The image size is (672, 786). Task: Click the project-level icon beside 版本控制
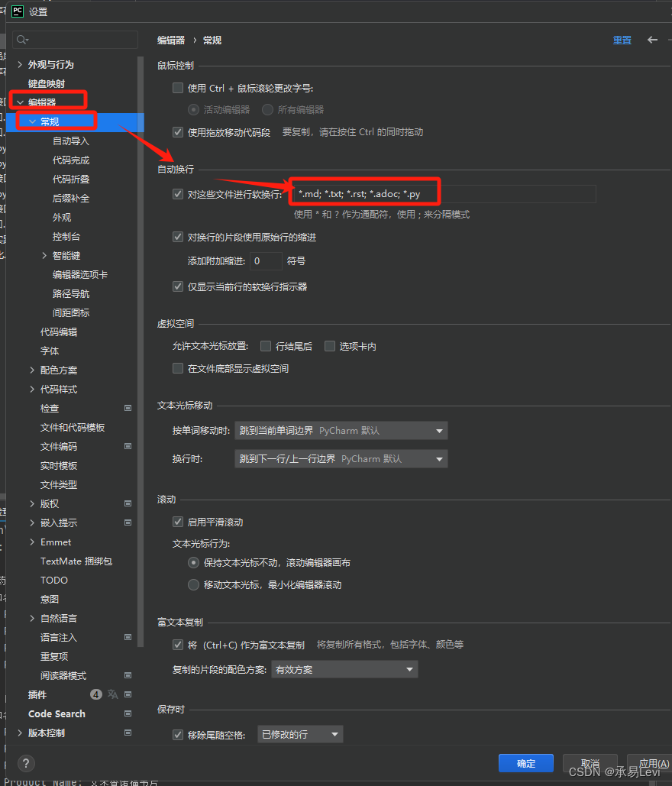[x=128, y=733]
